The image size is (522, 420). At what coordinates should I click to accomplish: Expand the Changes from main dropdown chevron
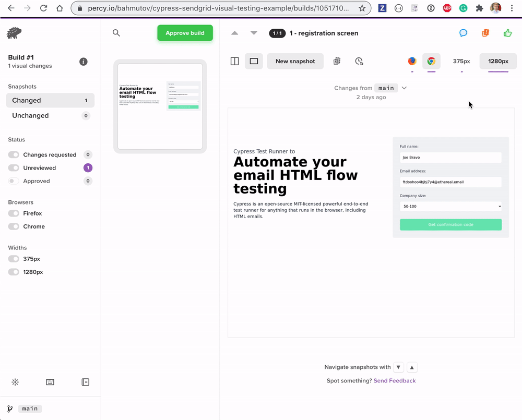coord(404,88)
